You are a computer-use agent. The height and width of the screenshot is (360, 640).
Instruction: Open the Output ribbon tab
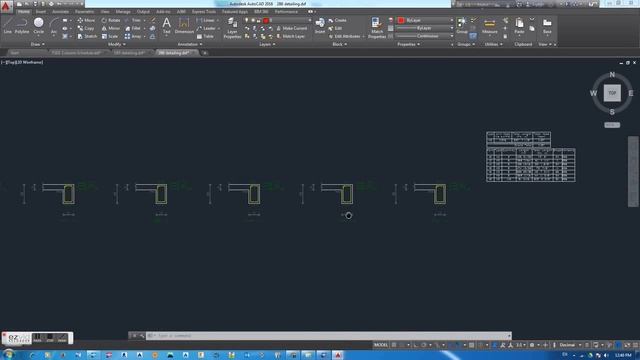143,11
